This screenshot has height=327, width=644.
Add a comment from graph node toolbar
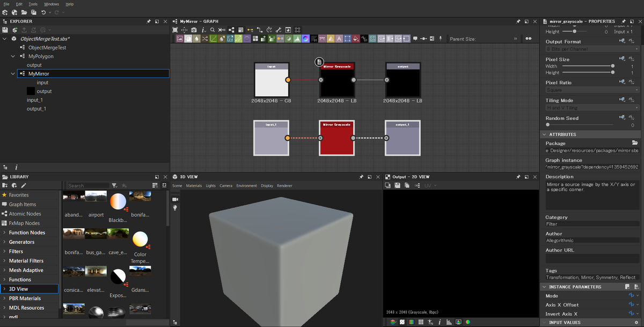pos(415,39)
